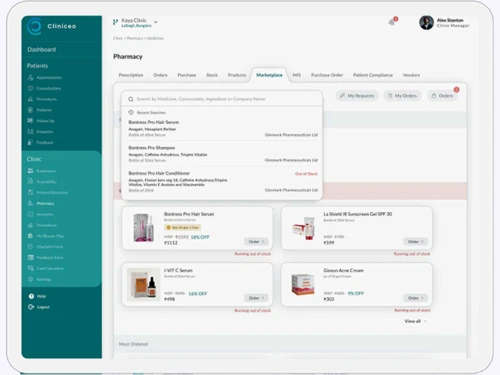
Task: Open Bontress Pro Hair Serum product thumbnail
Action: point(144,228)
